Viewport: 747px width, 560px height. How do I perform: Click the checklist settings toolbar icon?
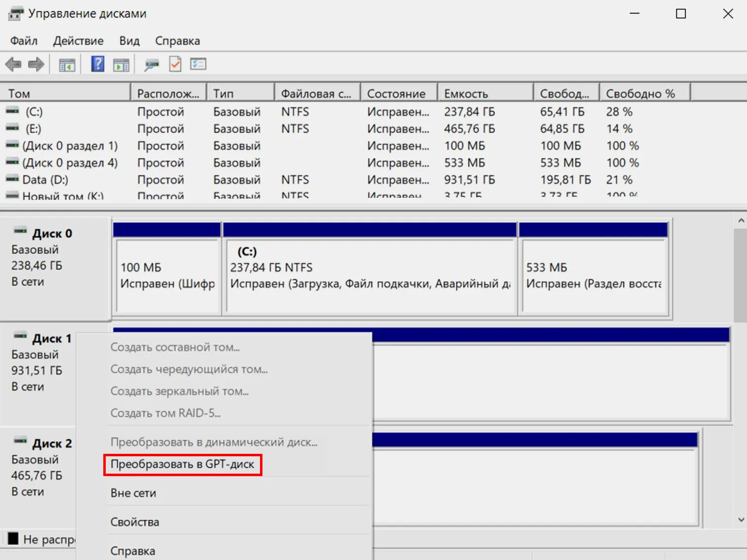(198, 64)
